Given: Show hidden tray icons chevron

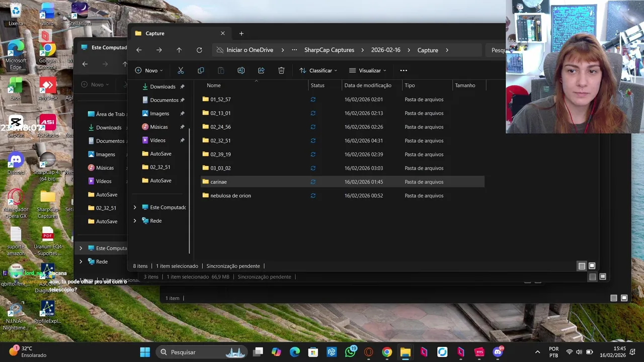Looking at the screenshot, I should [537, 352].
